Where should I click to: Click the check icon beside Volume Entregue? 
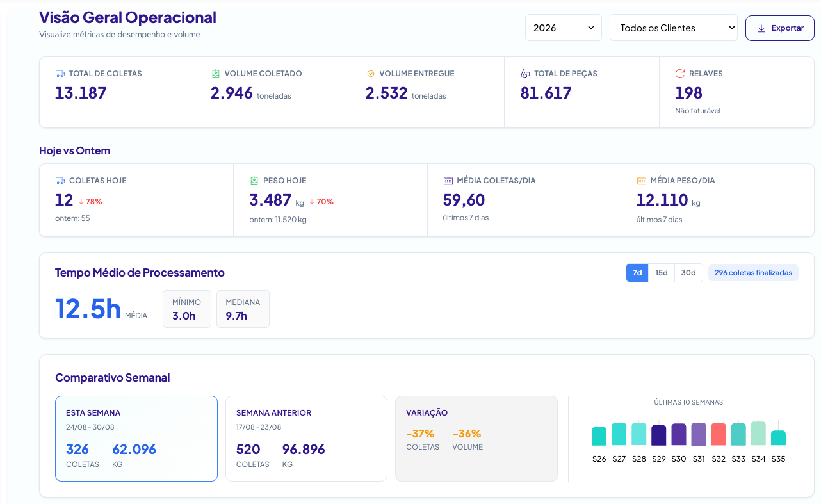[x=370, y=74]
